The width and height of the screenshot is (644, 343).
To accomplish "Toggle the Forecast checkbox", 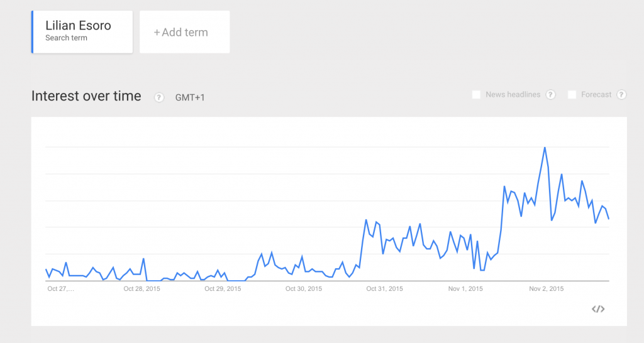I will point(572,95).
